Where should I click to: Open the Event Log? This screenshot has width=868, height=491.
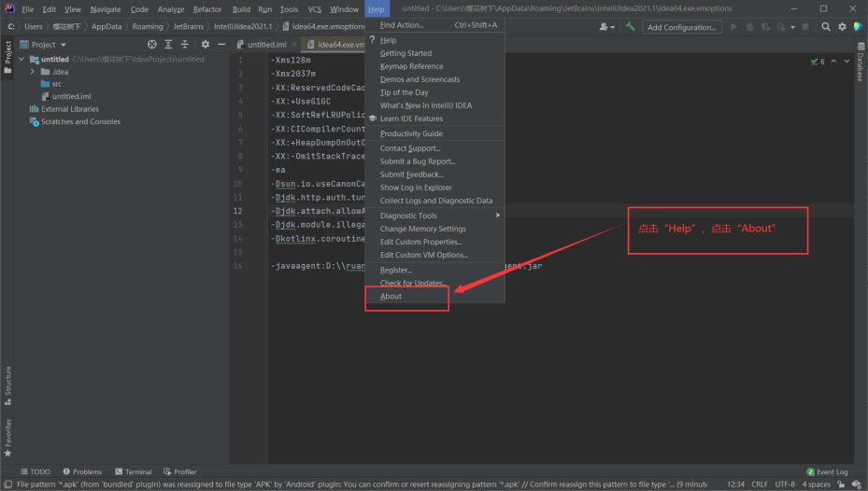coord(827,471)
